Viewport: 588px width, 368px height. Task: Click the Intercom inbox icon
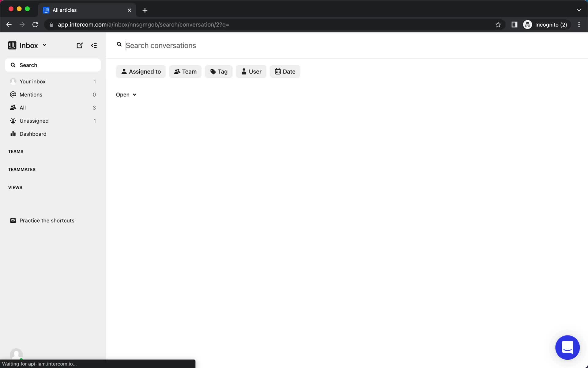12,45
